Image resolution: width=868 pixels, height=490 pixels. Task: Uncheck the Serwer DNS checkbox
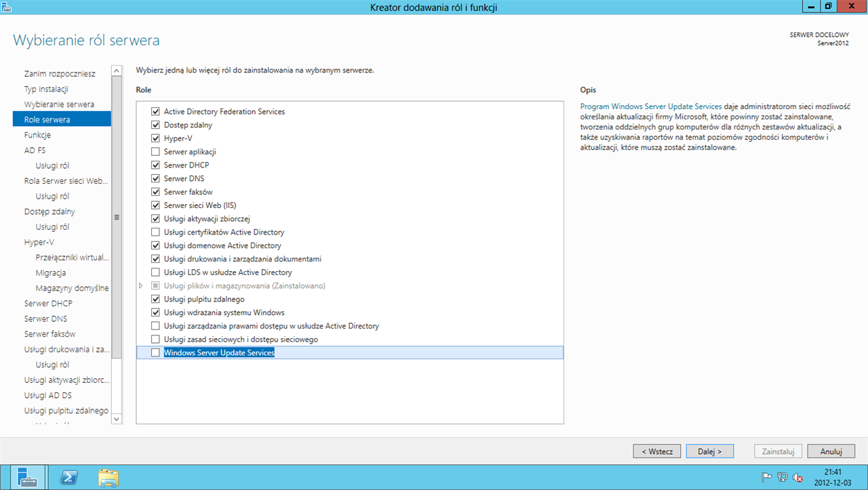click(x=156, y=178)
